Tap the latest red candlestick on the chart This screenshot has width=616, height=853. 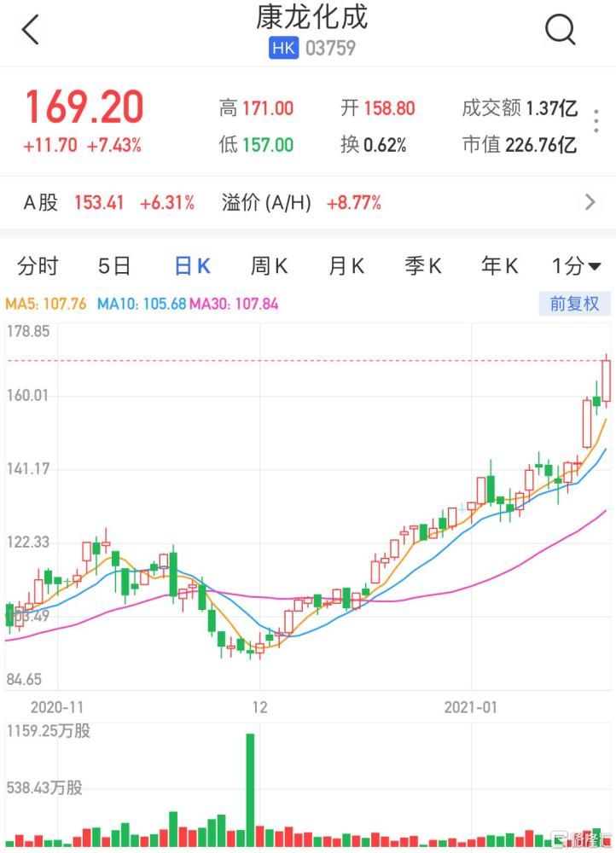click(607, 380)
